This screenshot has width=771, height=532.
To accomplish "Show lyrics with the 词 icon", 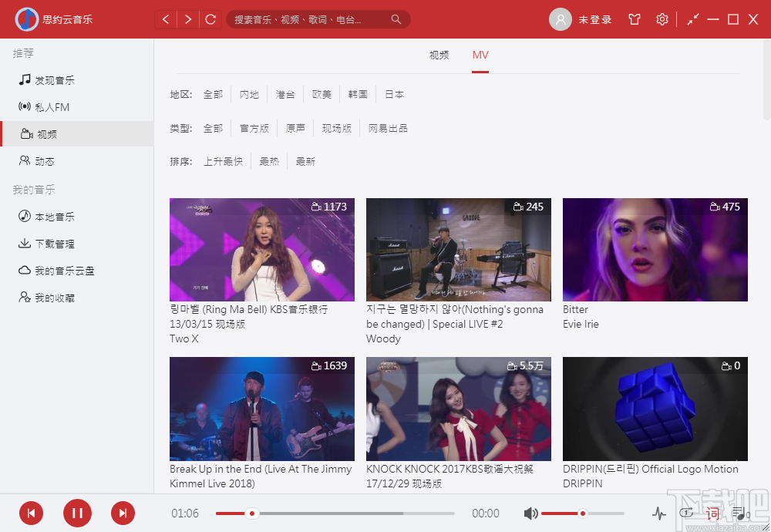I will point(712,513).
